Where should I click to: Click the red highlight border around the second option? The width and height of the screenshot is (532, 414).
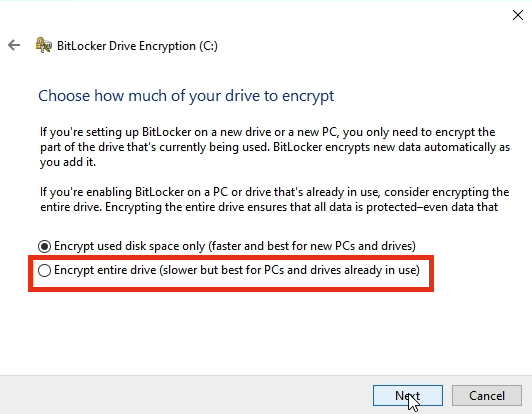click(x=231, y=289)
